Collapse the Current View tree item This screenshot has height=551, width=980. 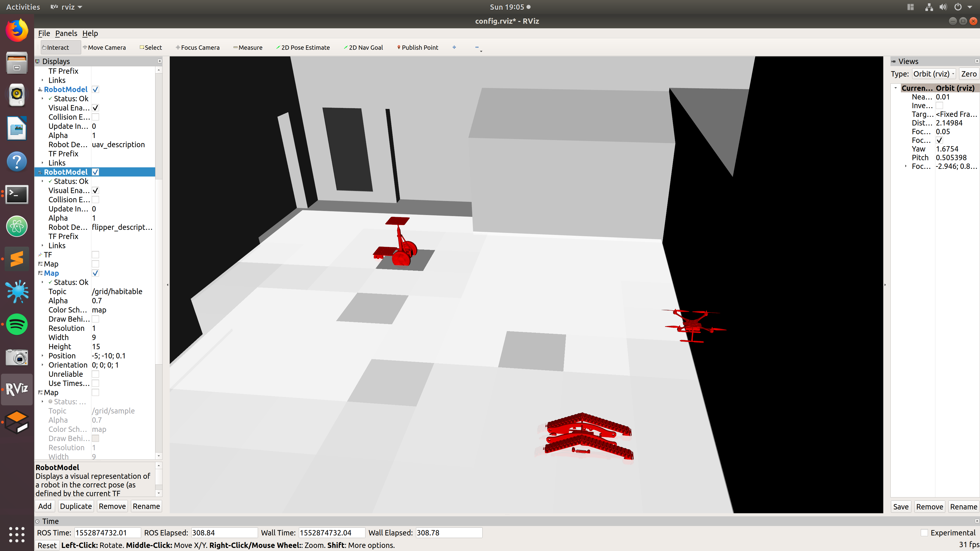(x=896, y=88)
